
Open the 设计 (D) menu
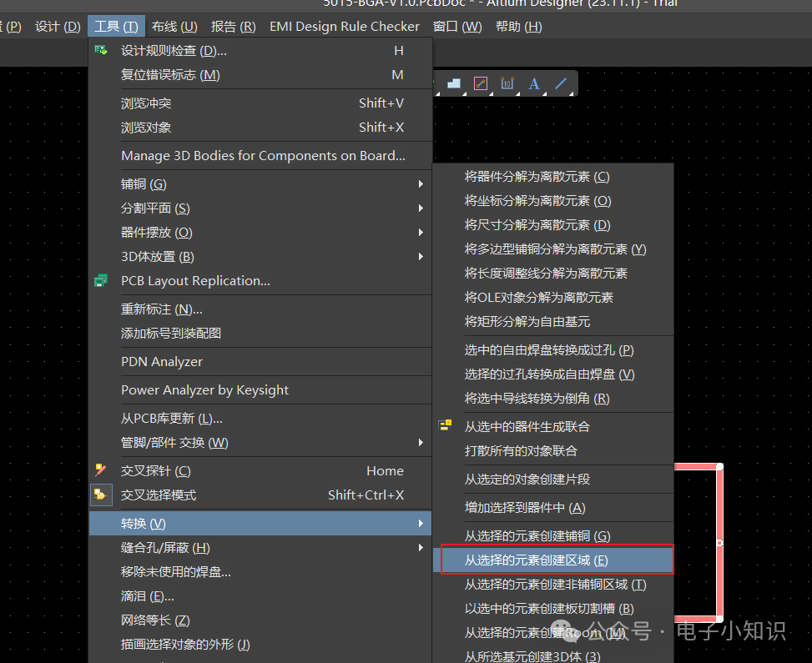click(58, 27)
